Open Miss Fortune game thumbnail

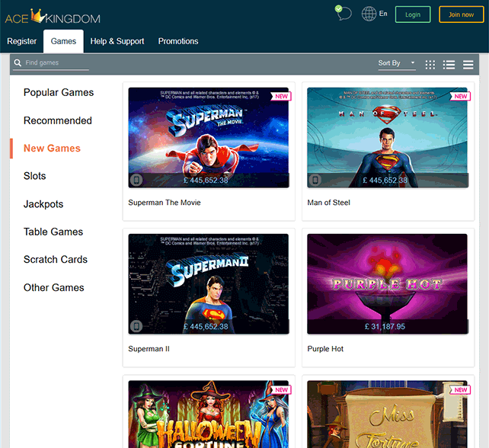[x=388, y=414]
